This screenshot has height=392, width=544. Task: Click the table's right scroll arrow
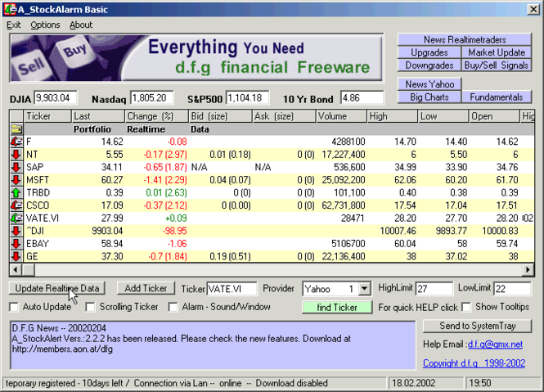click(x=528, y=269)
